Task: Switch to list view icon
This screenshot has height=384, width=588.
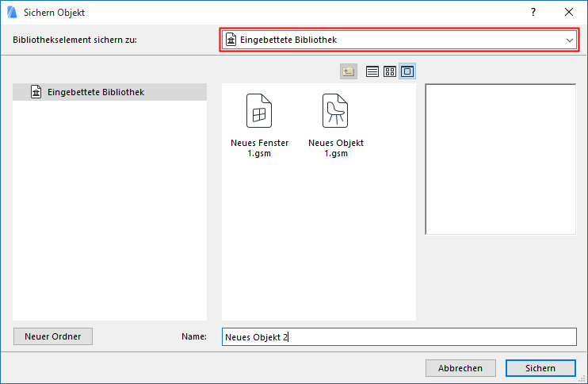Action: point(372,71)
